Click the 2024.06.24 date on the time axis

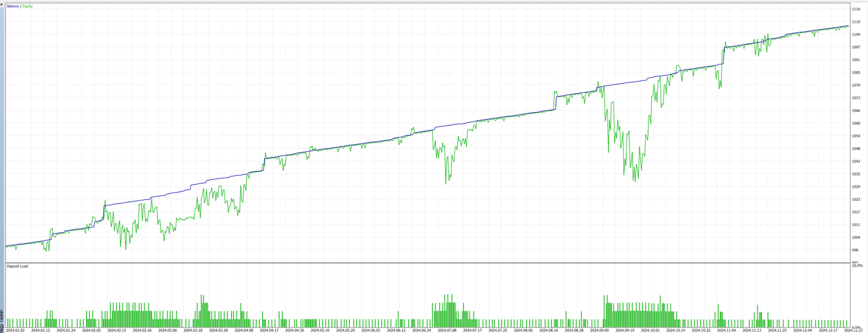(422, 330)
